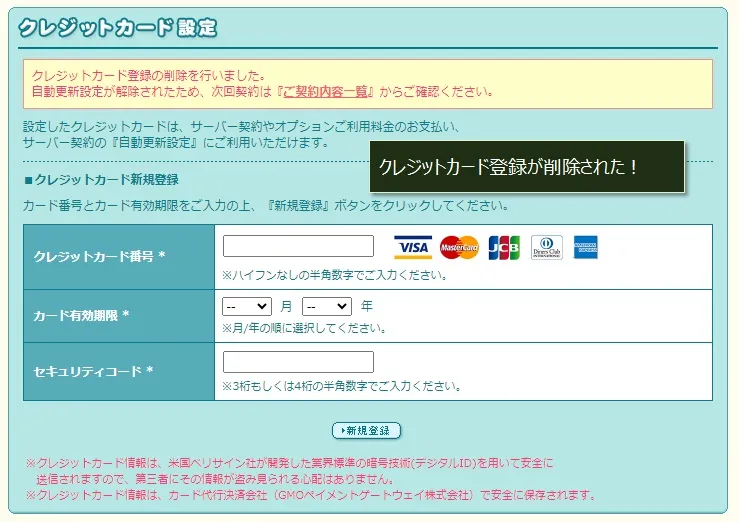
Task: Click the セキュリティコード label
Action: pos(93,371)
